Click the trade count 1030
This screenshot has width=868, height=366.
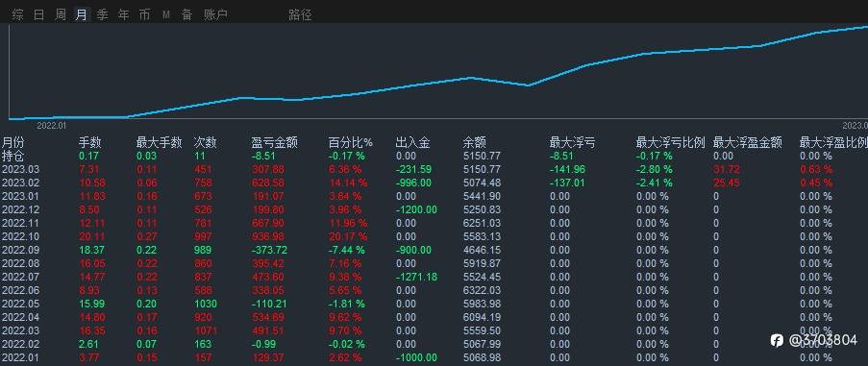(x=206, y=304)
